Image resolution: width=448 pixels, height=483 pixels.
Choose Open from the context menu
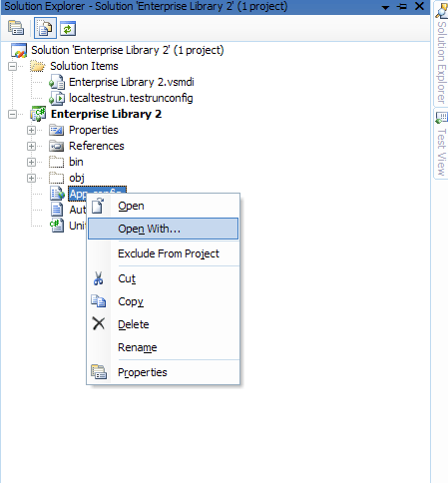tap(163, 206)
